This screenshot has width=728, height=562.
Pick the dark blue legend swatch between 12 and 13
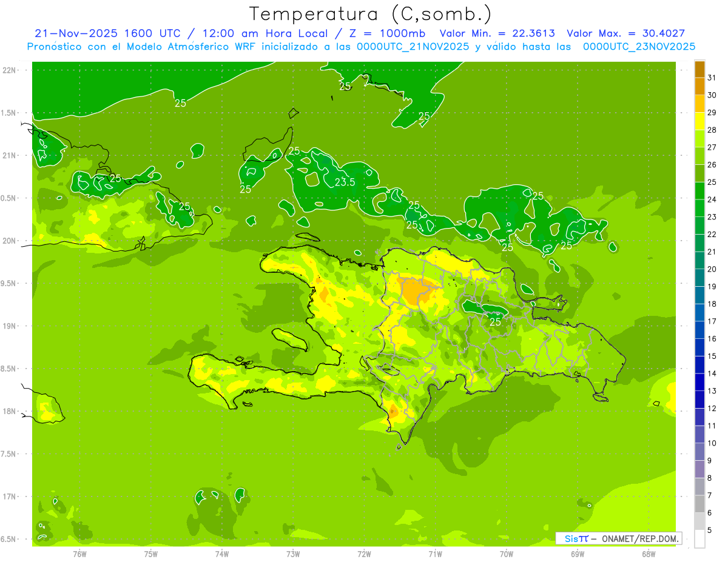(x=699, y=400)
